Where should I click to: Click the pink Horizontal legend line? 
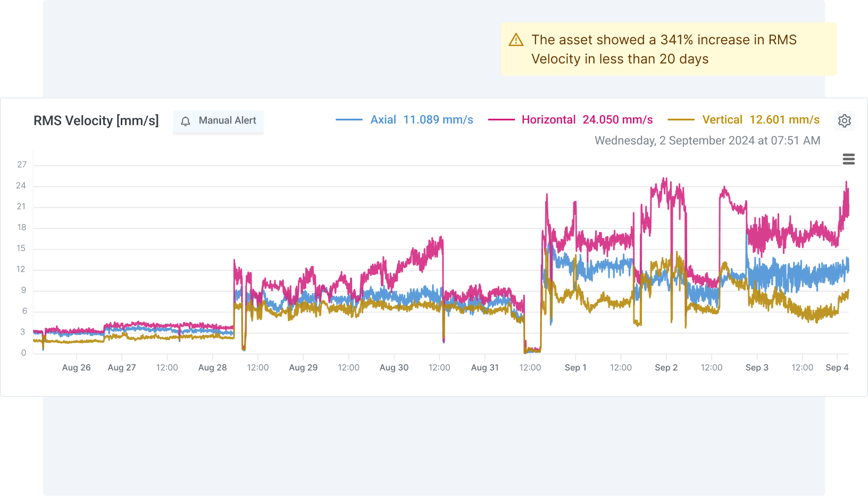[x=501, y=120]
